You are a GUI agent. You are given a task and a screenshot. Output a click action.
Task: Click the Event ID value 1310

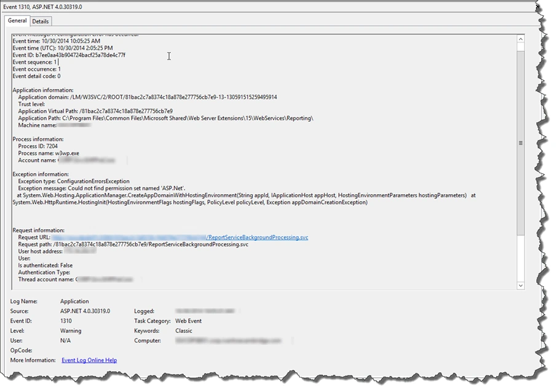(66, 321)
